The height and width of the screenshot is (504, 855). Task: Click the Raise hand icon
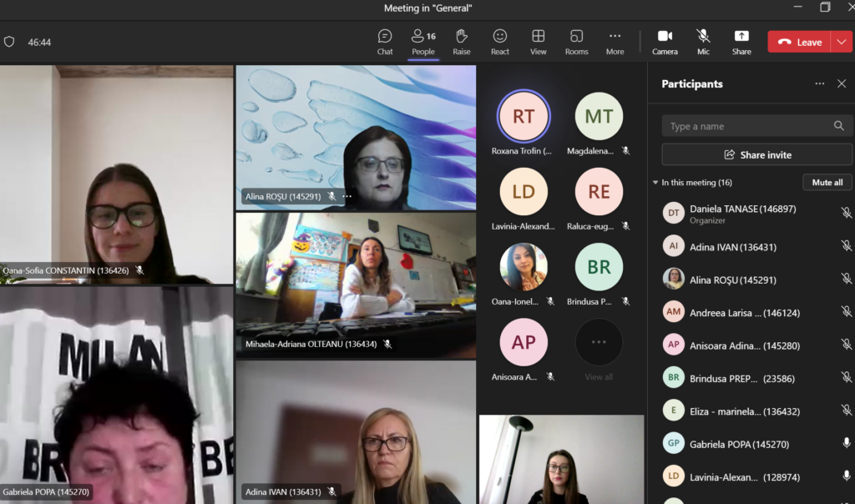462,42
